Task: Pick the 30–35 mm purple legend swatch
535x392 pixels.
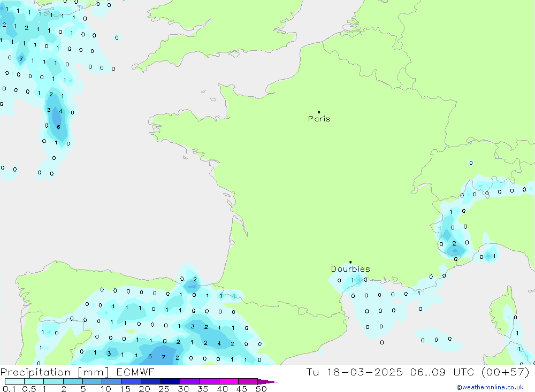Action: (x=190, y=381)
